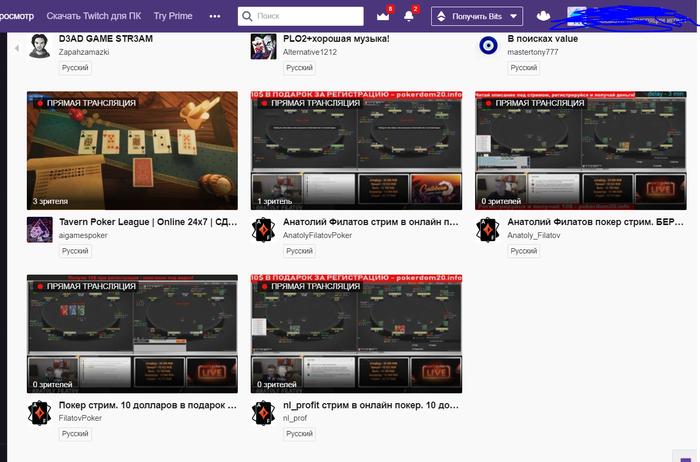The height and width of the screenshot is (462, 700).
Task: Click Alternative1212 channel name
Action: click(310, 52)
